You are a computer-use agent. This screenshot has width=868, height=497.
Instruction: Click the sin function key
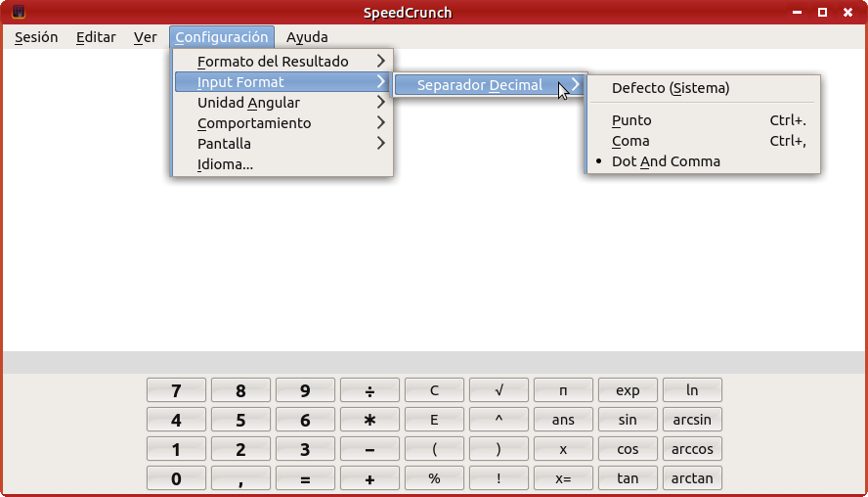pyautogui.click(x=628, y=420)
